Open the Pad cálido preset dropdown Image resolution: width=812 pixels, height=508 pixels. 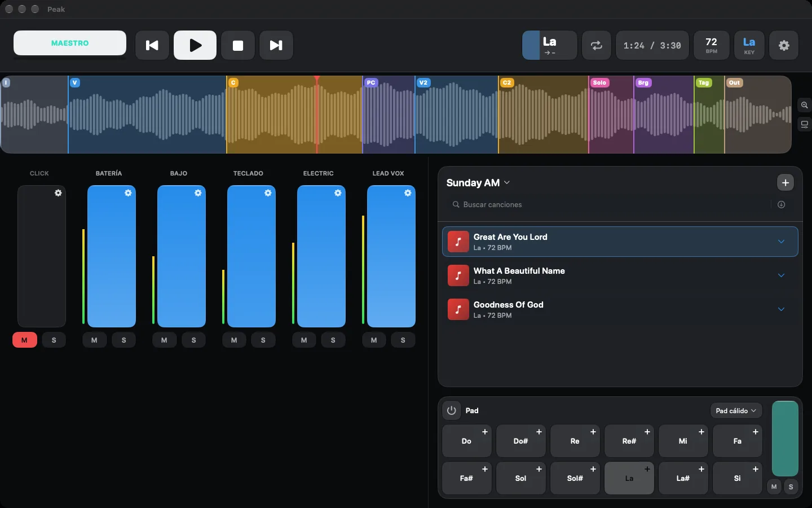tap(736, 411)
